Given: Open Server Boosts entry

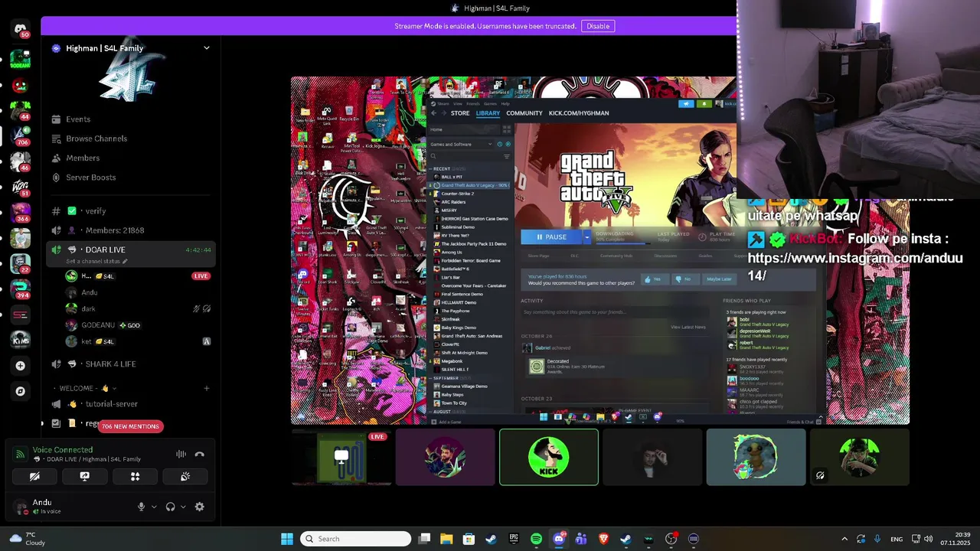Looking at the screenshot, I should 91,178.
